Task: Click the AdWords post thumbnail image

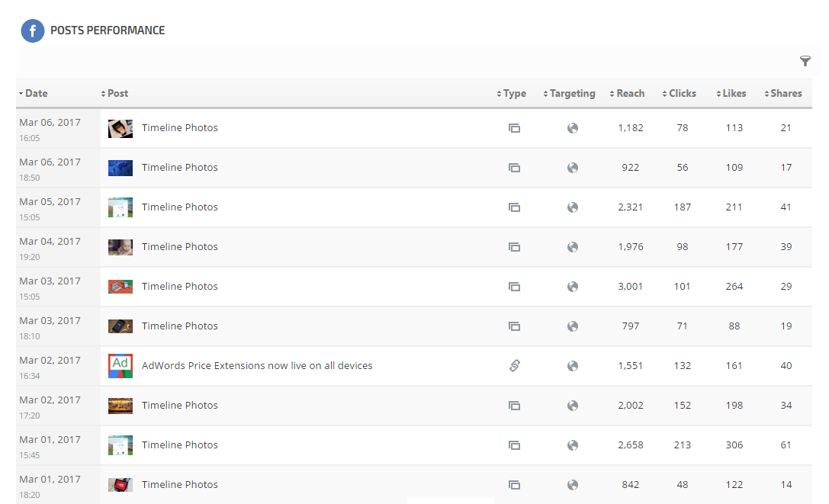Action: pos(120,366)
